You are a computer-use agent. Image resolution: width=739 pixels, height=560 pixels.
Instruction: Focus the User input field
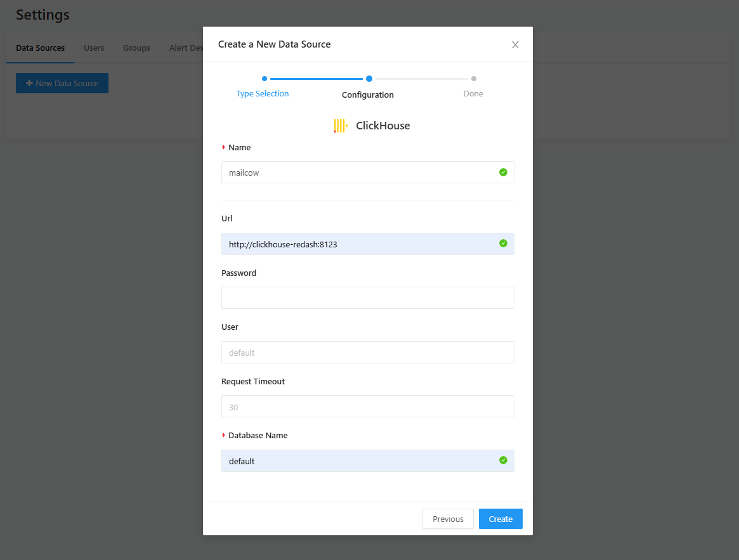[x=368, y=353]
